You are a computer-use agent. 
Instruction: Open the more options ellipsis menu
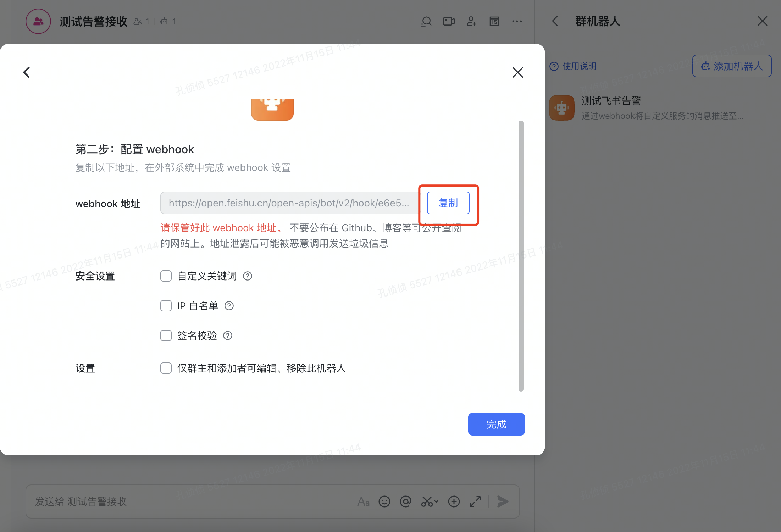[517, 22]
